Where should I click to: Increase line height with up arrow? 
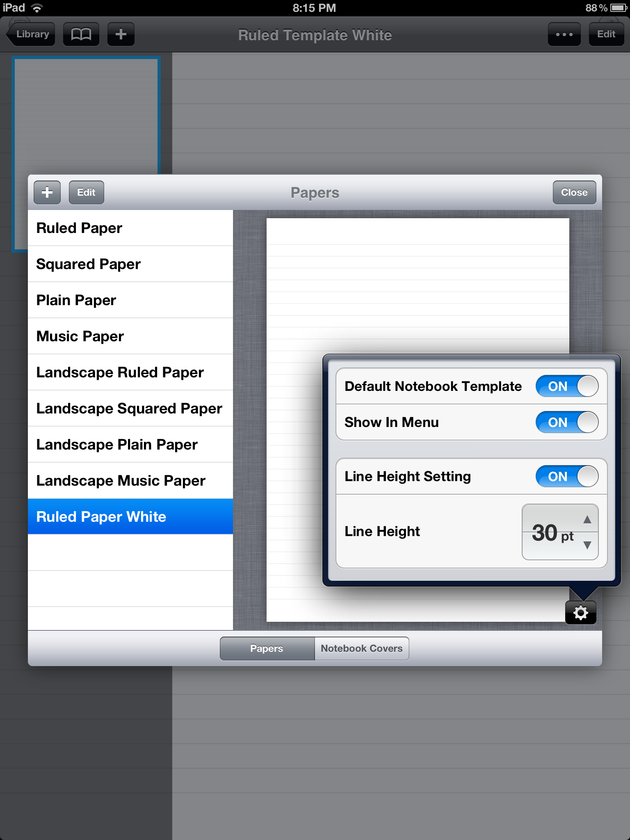point(587,519)
